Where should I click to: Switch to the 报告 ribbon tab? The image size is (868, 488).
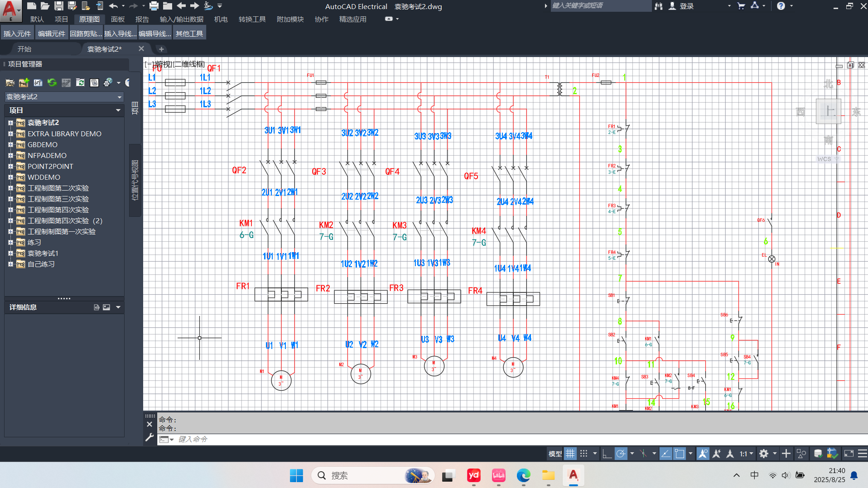[142, 19]
